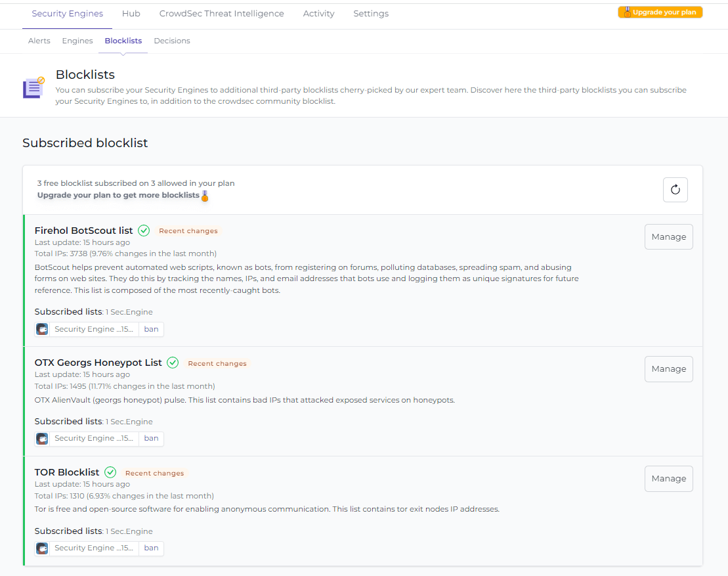Click the Security Engine avatar under TOR Blocklist
The image size is (728, 576).
(42, 548)
